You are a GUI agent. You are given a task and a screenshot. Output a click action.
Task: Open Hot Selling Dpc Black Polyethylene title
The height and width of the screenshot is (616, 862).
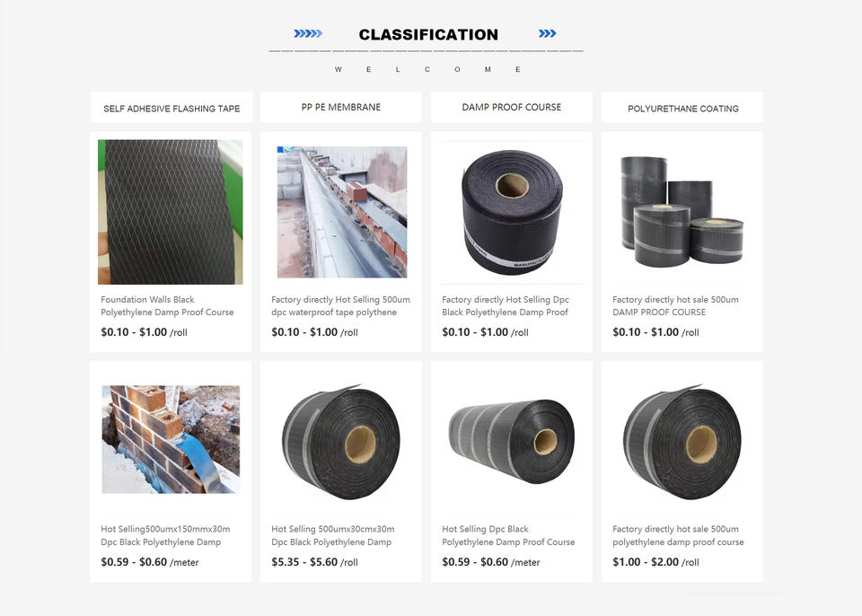508,535
